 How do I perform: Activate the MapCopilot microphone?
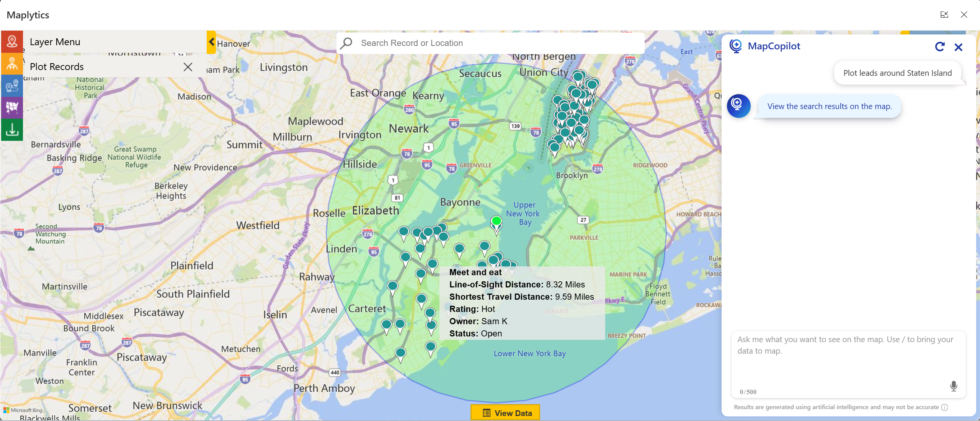click(x=954, y=386)
